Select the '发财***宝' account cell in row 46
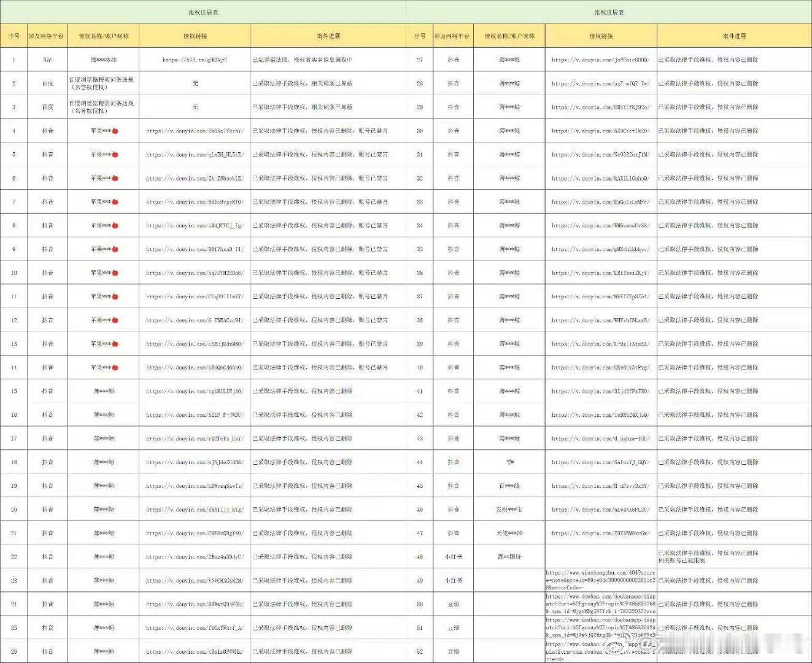The image size is (812, 663). pos(509,509)
